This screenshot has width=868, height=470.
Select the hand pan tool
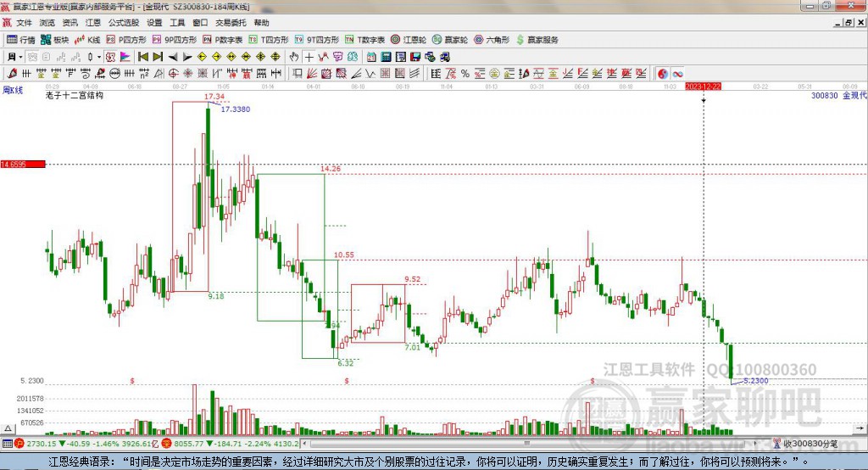[x=293, y=57]
